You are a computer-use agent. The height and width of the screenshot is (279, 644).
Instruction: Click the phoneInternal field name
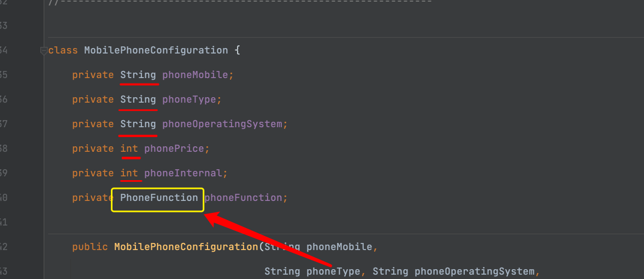point(183,173)
